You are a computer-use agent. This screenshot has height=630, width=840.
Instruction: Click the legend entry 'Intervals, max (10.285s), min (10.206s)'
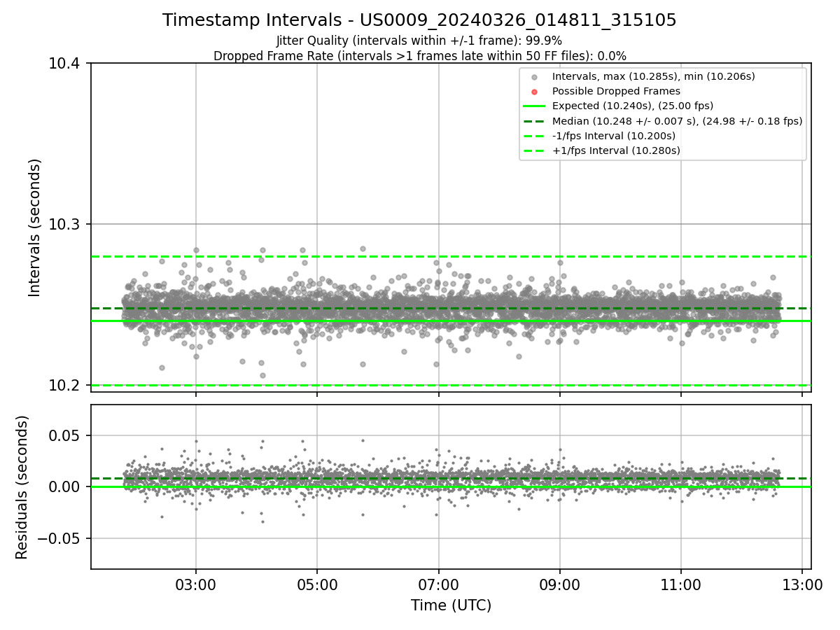click(654, 76)
